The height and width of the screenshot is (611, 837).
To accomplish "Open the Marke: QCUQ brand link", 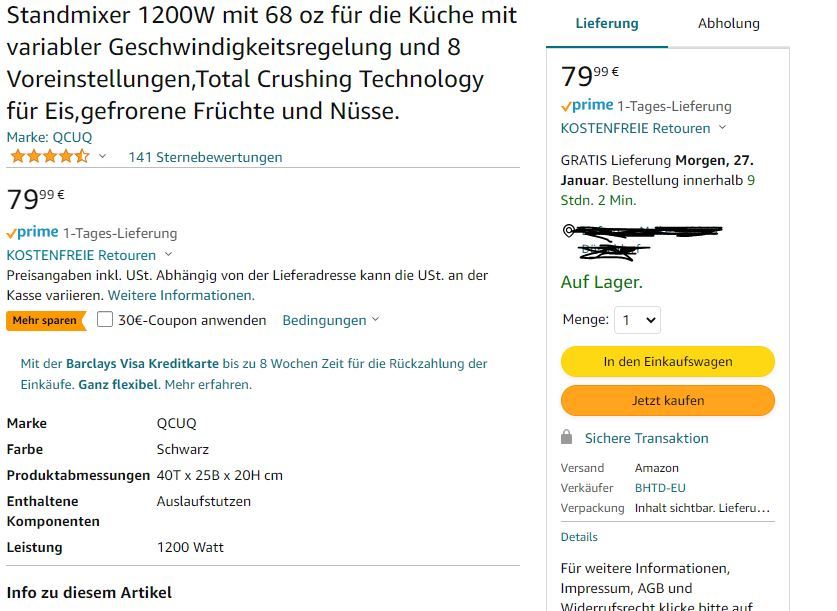I will (x=49, y=137).
